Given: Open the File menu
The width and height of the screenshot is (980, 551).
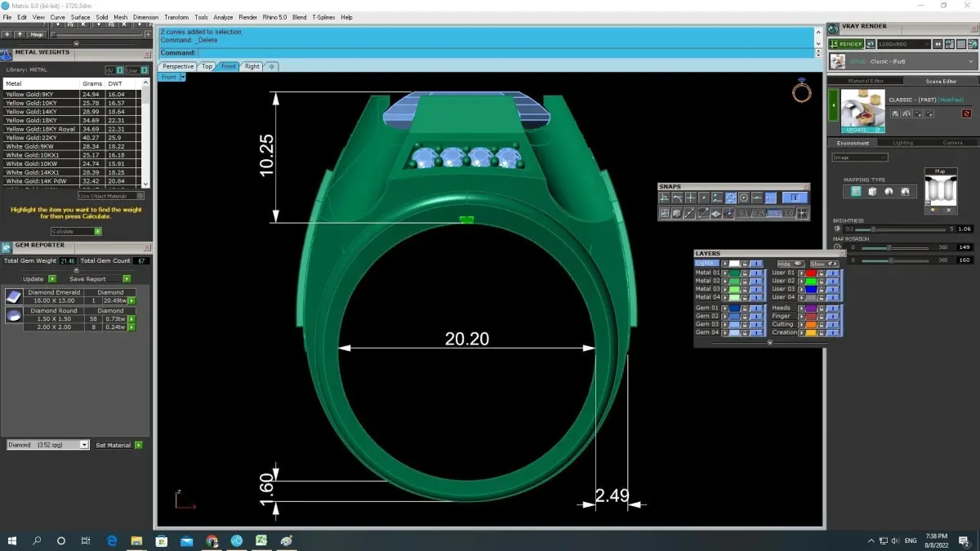Looking at the screenshot, I should tap(7, 17).
